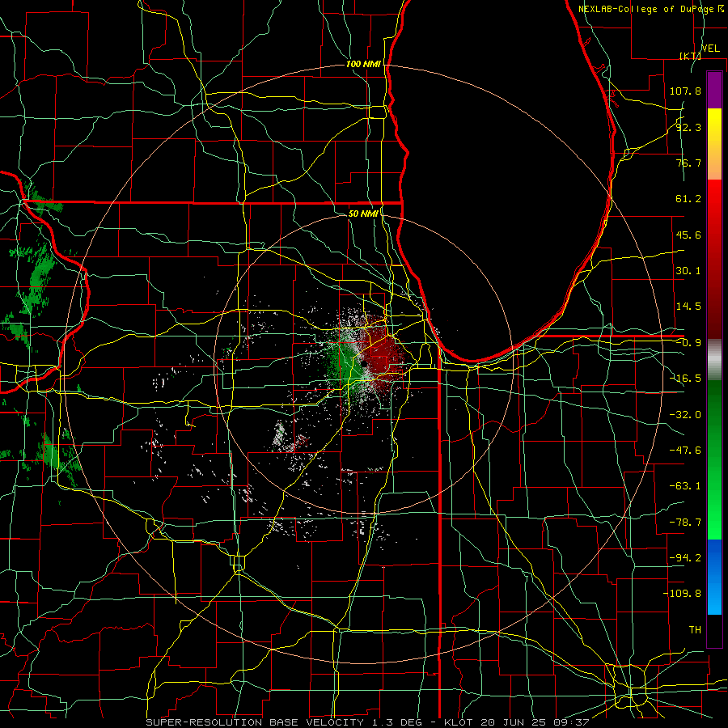The height and width of the screenshot is (728, 728).
Task: Select the 45.6 scale value
Action: click(x=688, y=235)
